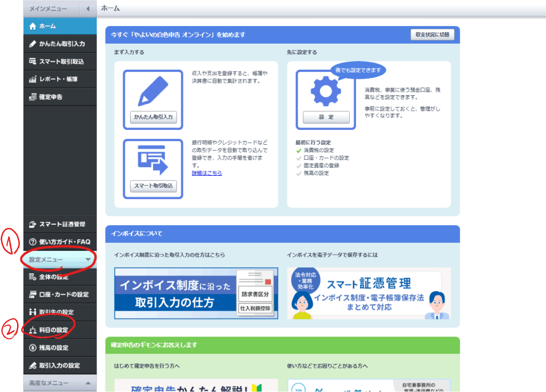The image size is (546, 392).
Task: Click the gear settings icon
Action: [x=326, y=91]
